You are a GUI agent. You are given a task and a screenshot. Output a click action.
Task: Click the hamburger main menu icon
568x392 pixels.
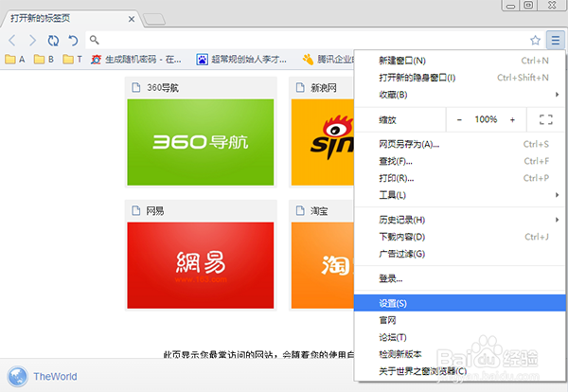pos(555,40)
